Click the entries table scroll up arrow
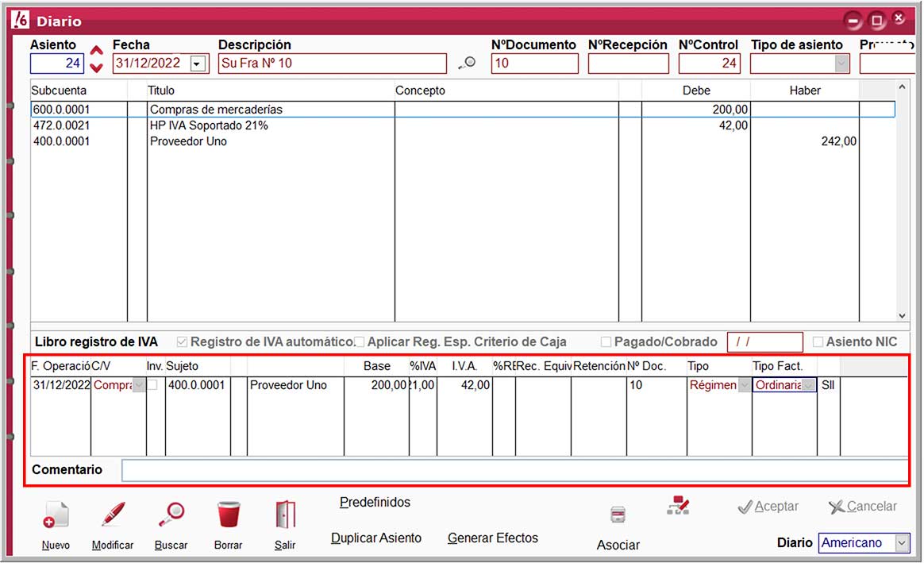Screen dimensions: 924x563 [x=902, y=87]
